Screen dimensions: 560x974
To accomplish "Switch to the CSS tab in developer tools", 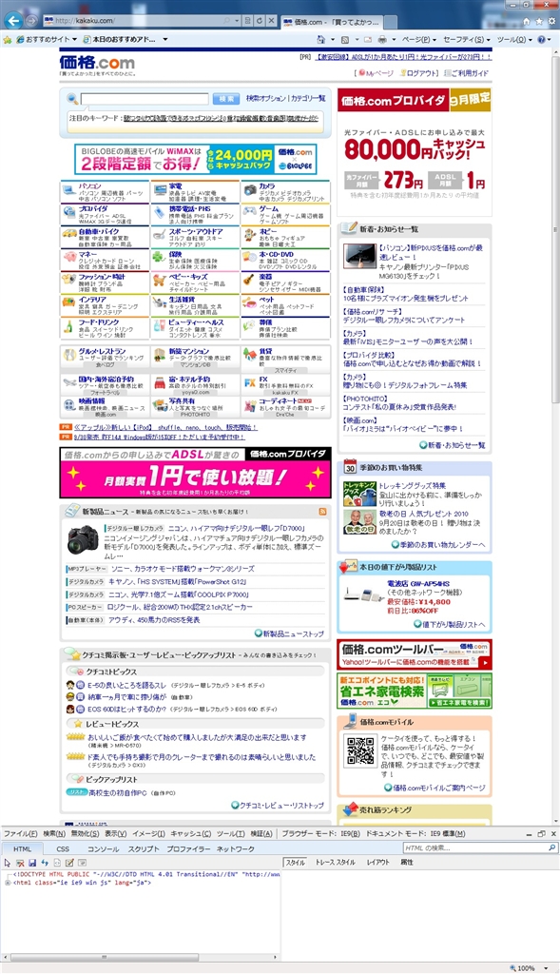I will click(64, 848).
